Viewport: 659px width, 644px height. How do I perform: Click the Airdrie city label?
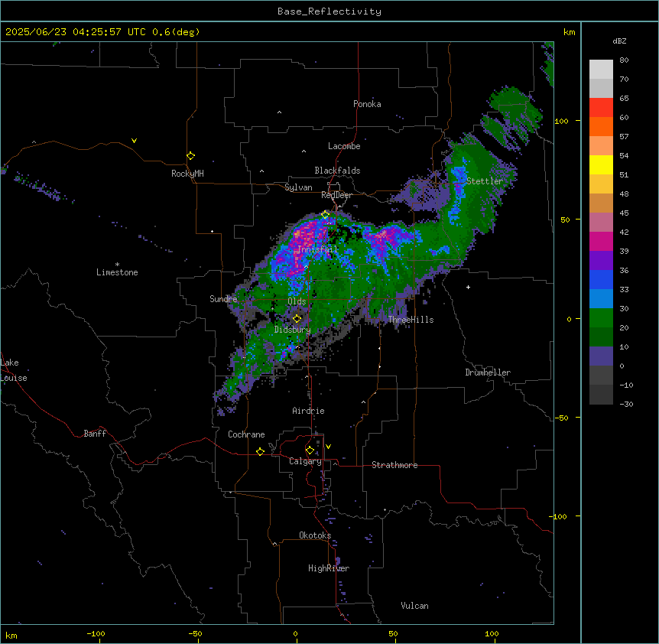pos(309,411)
